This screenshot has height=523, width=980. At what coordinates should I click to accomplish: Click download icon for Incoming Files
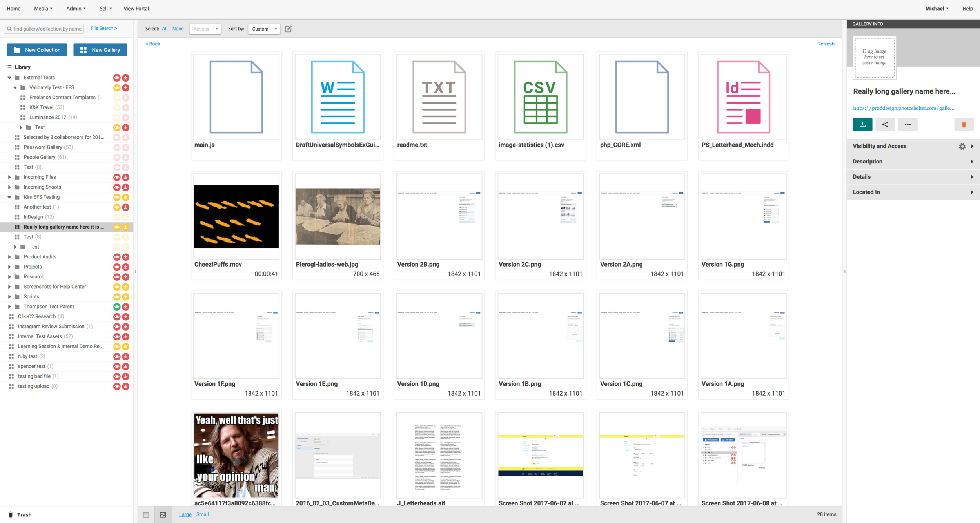click(x=125, y=178)
